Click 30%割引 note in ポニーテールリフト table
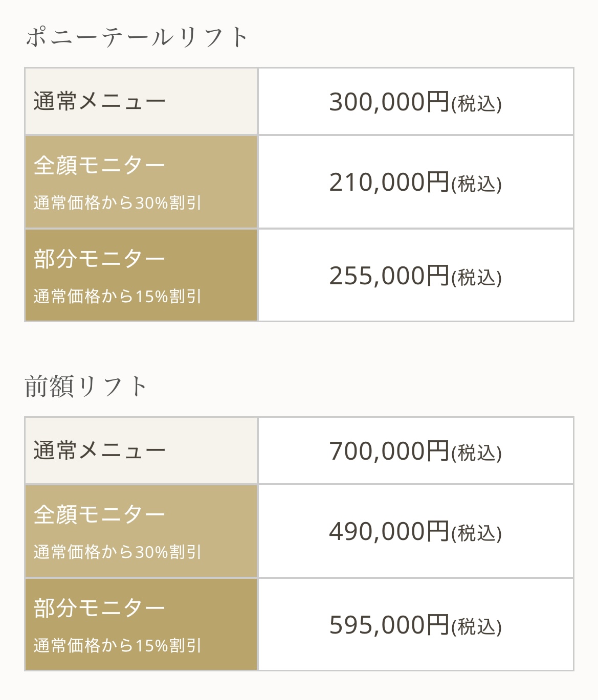Screen dimensions: 598x700 click(118, 203)
